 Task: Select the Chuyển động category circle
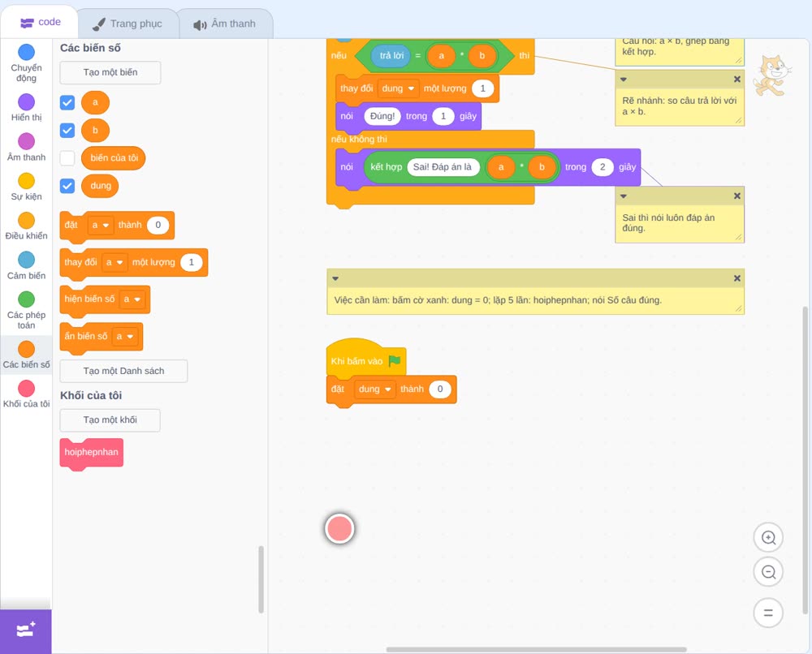point(27,52)
